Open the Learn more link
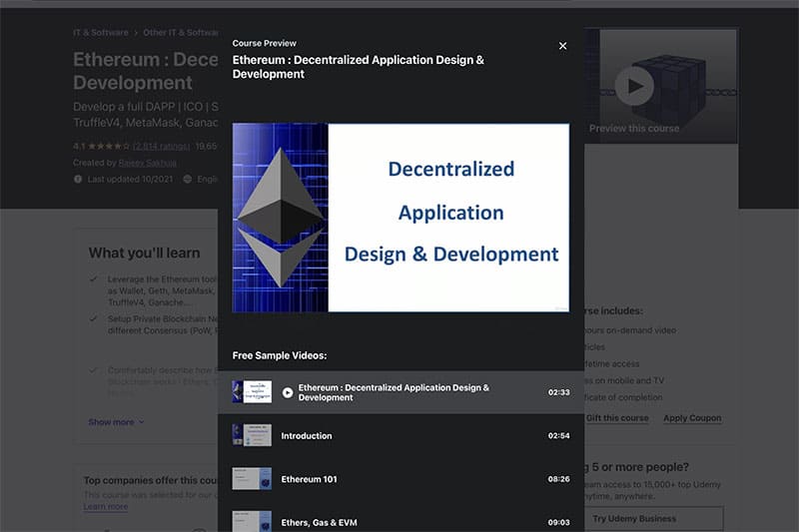Image resolution: width=799 pixels, height=532 pixels. point(106,506)
